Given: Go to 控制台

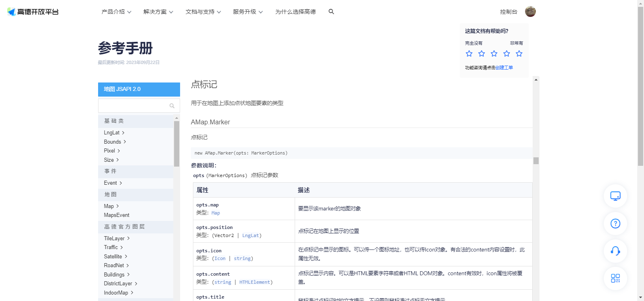Looking at the screenshot, I should tap(509, 12).
